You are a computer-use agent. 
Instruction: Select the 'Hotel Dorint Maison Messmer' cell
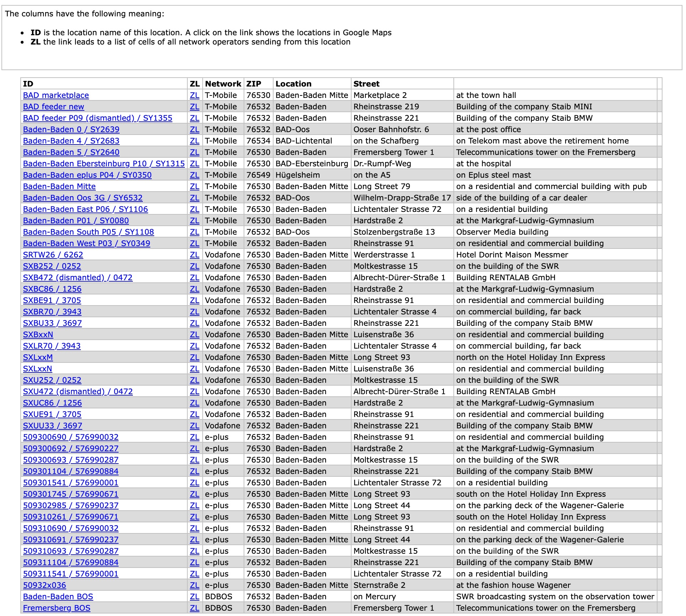555,255
